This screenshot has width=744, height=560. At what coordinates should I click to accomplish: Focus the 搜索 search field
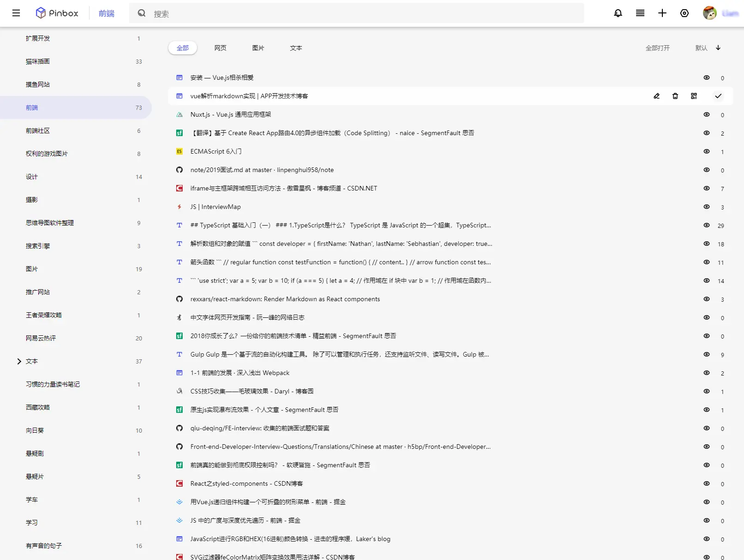[x=357, y=13]
